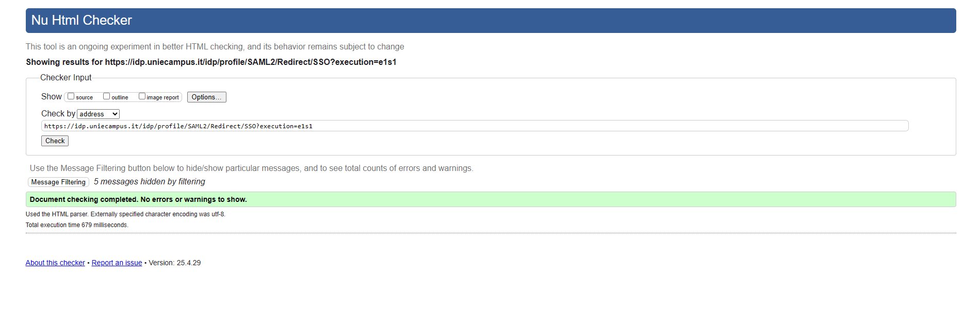This screenshot has width=980, height=309.
Task: Click the Show label text
Action: tap(51, 96)
